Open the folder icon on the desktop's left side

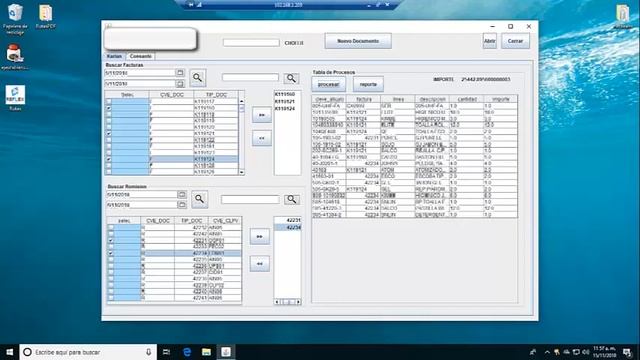tap(46, 17)
